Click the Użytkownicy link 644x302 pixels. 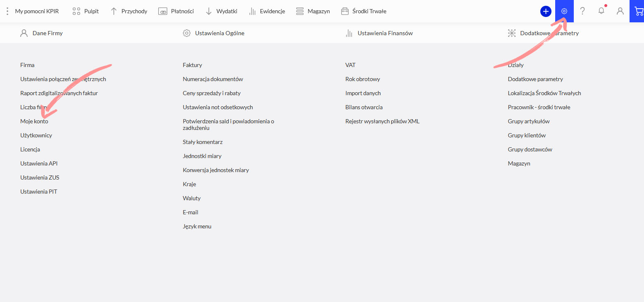point(36,135)
